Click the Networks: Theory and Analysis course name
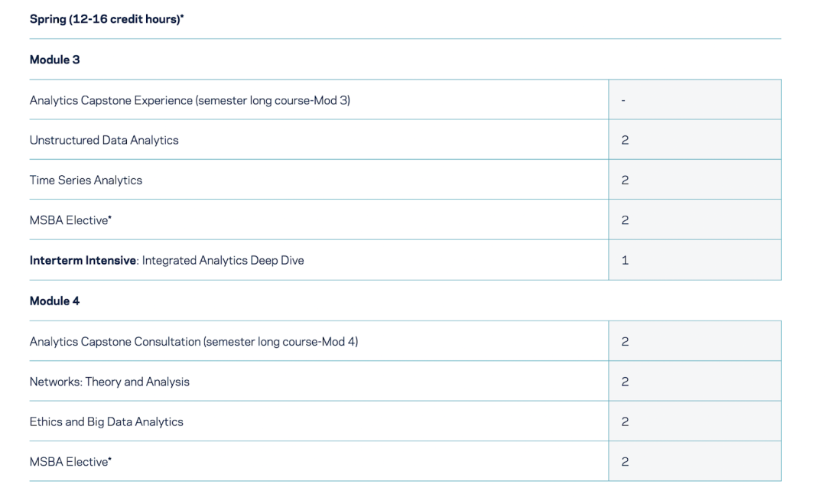Viewport: 826px width, 504px height. pos(109,382)
